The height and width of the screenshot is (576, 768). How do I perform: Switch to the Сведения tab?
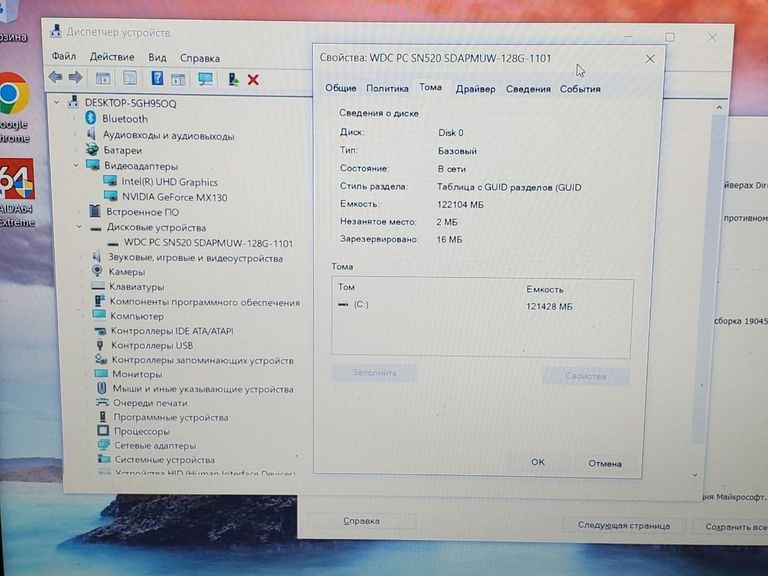(x=528, y=89)
